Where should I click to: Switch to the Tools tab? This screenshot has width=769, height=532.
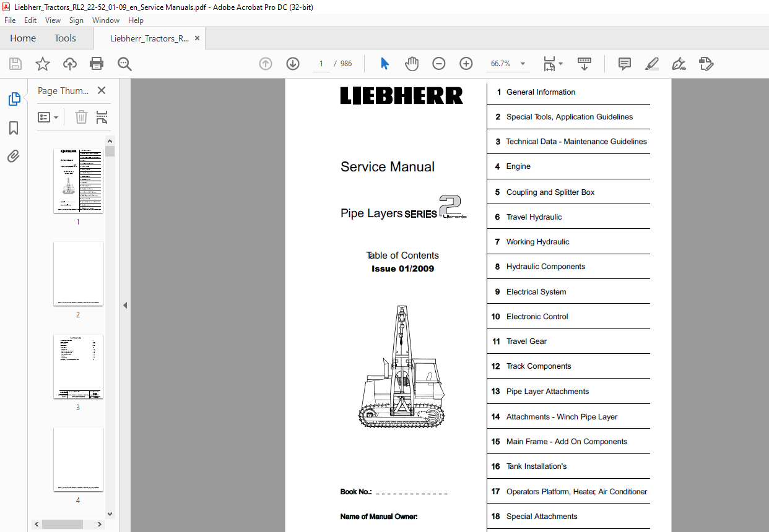click(x=65, y=38)
